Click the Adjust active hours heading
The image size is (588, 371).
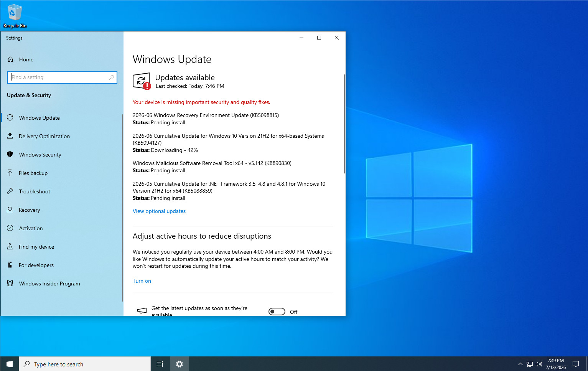202,236
